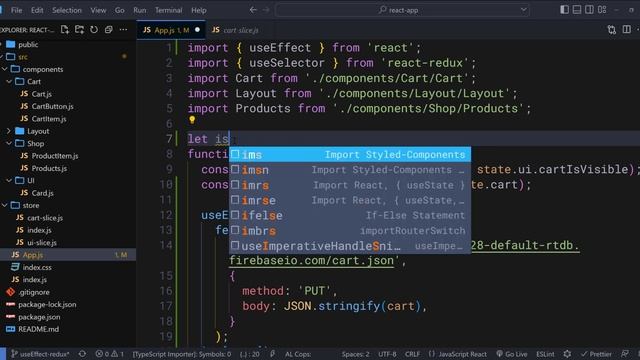
Task: Open the File menu
Action: coord(16,10)
